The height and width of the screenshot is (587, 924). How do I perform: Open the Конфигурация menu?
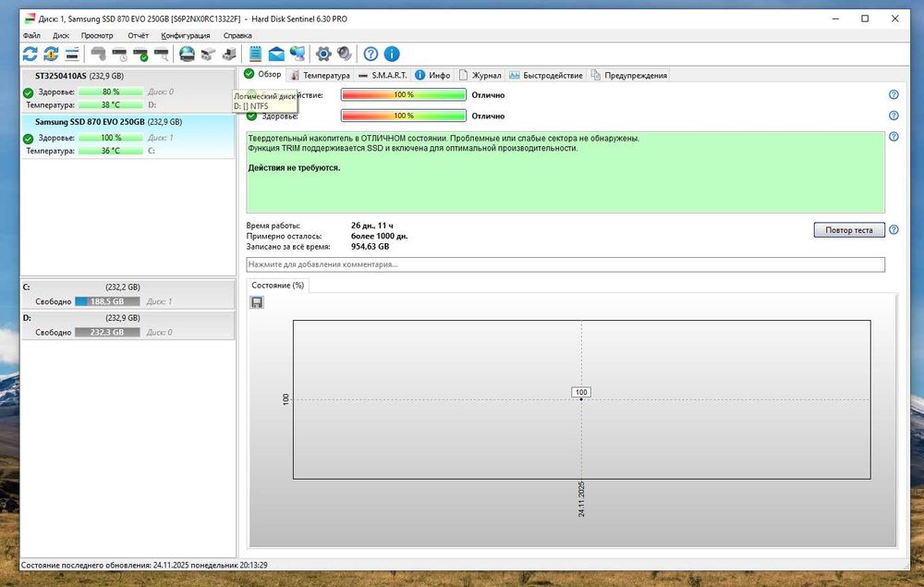point(186,35)
